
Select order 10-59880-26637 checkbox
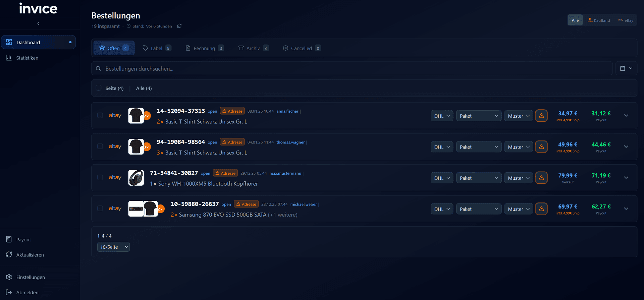pos(100,208)
